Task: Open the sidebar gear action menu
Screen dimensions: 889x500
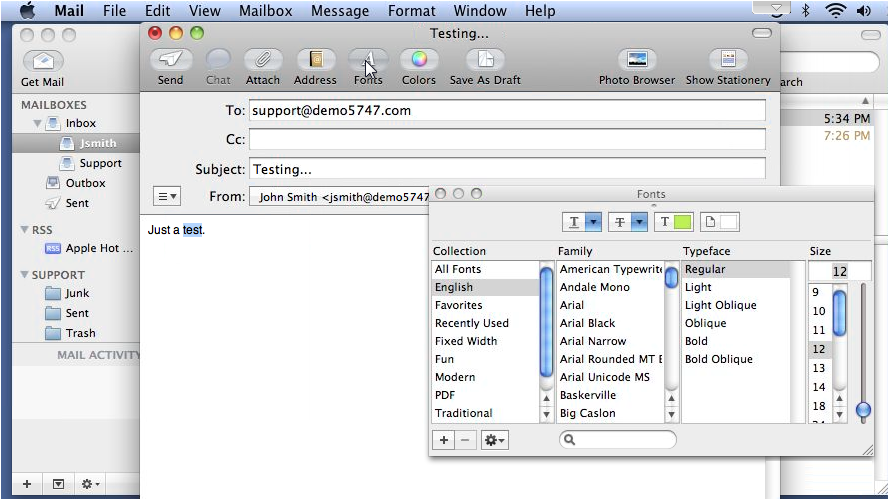Action: 90,484
